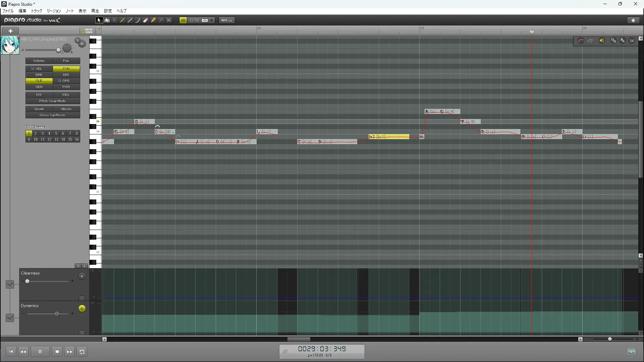Image resolution: width=644 pixels, height=362 pixels.
Task: Open Dynamics lane parameter selector chevron
Action: (x=10, y=317)
